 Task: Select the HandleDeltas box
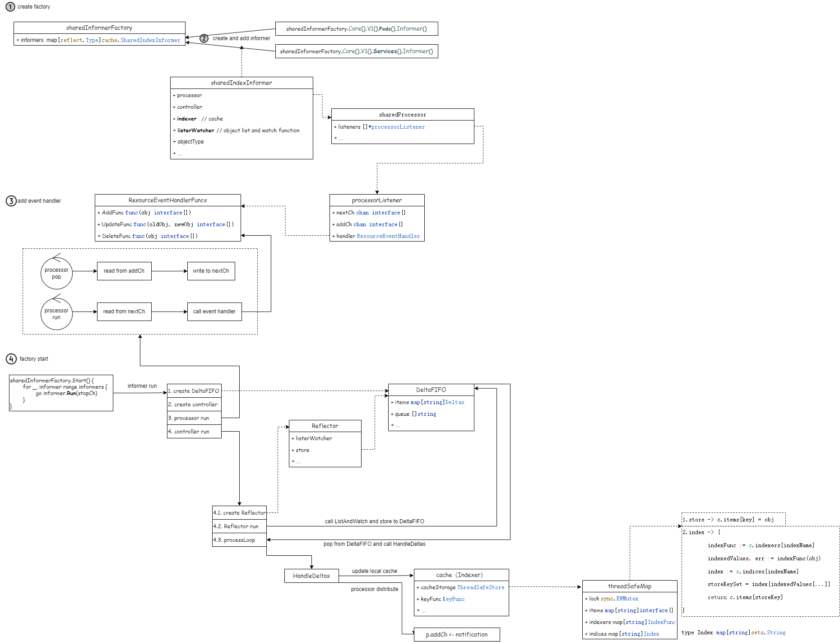click(x=311, y=576)
